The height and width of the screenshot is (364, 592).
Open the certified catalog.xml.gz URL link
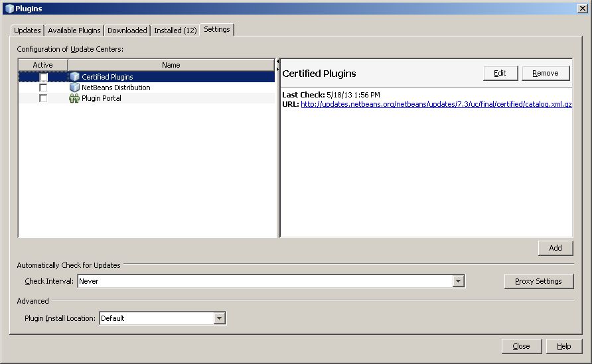pyautogui.click(x=436, y=104)
